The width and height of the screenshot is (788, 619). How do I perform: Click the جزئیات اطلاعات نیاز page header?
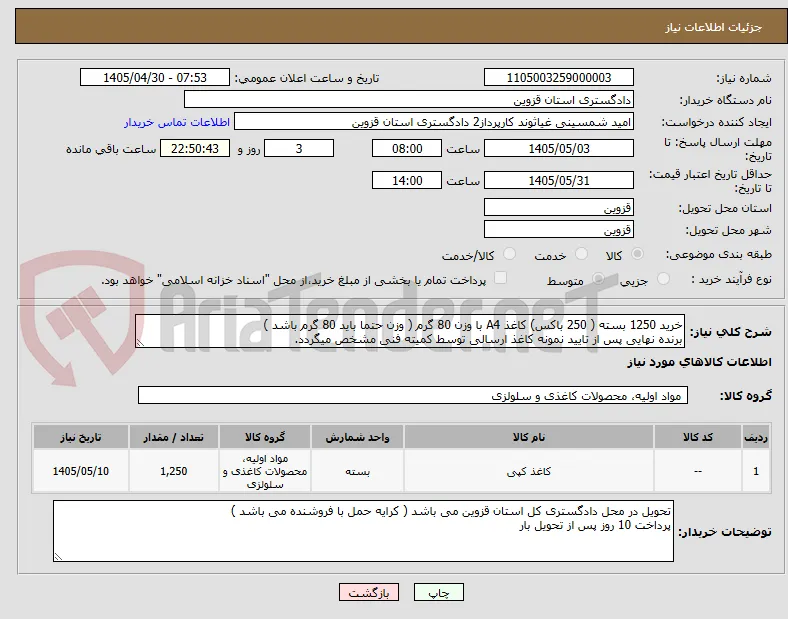(x=714, y=27)
